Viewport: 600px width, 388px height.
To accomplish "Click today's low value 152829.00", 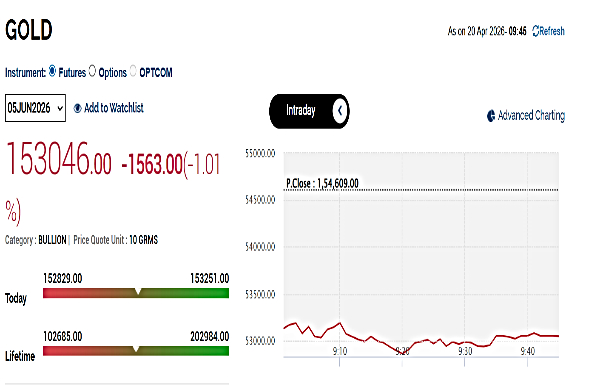I will coord(63,279).
